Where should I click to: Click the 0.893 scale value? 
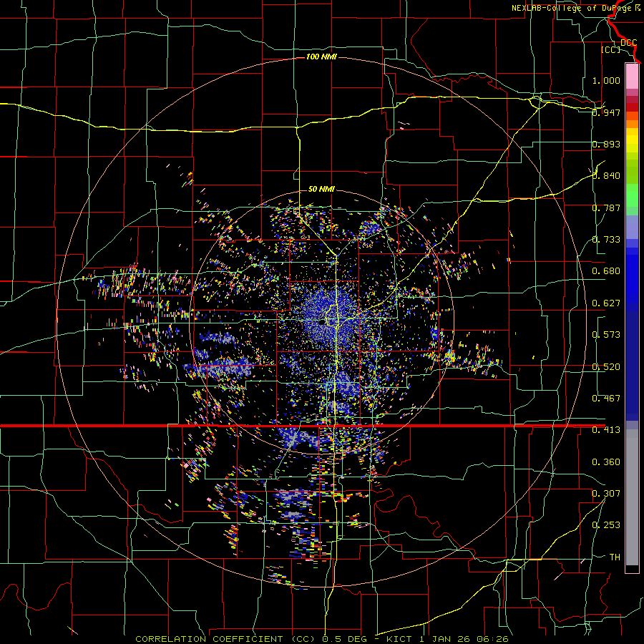coord(606,144)
